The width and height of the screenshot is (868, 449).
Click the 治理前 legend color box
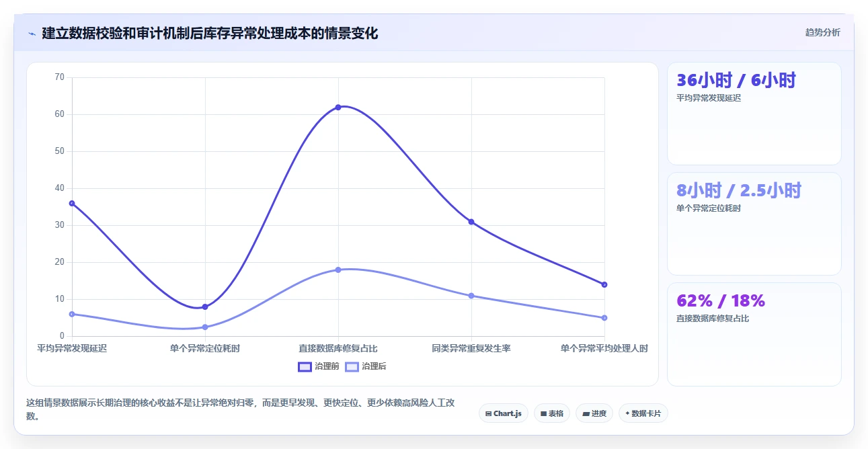(x=305, y=366)
